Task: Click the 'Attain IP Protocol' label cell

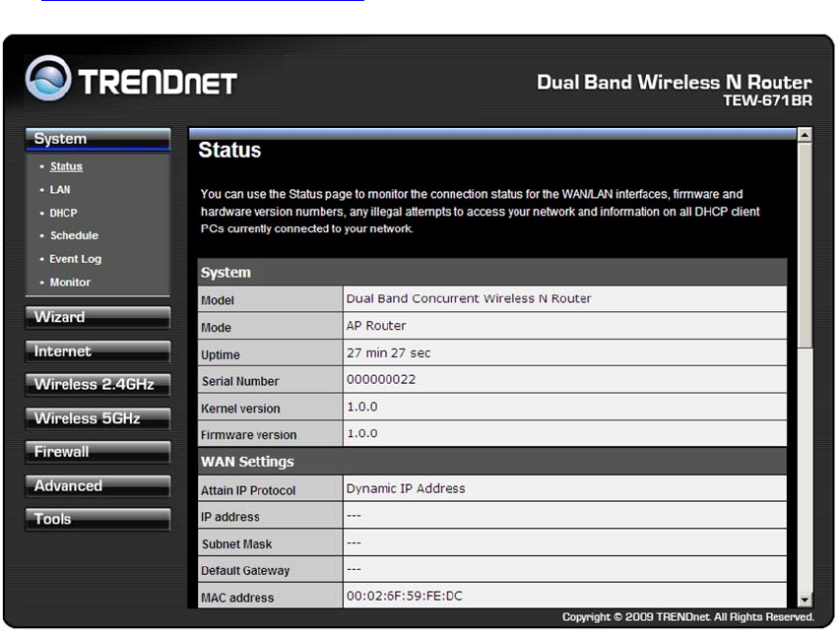Action: coord(270,489)
